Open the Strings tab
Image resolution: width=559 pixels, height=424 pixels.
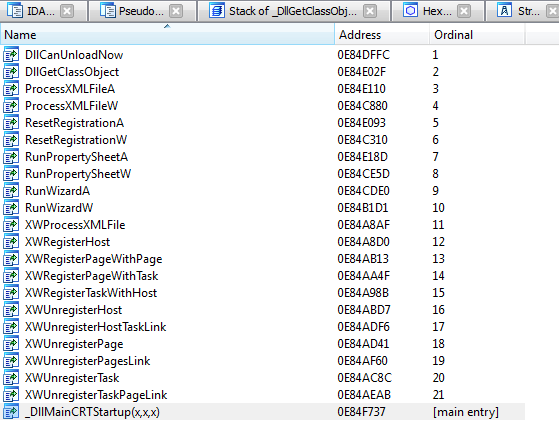tap(520, 11)
